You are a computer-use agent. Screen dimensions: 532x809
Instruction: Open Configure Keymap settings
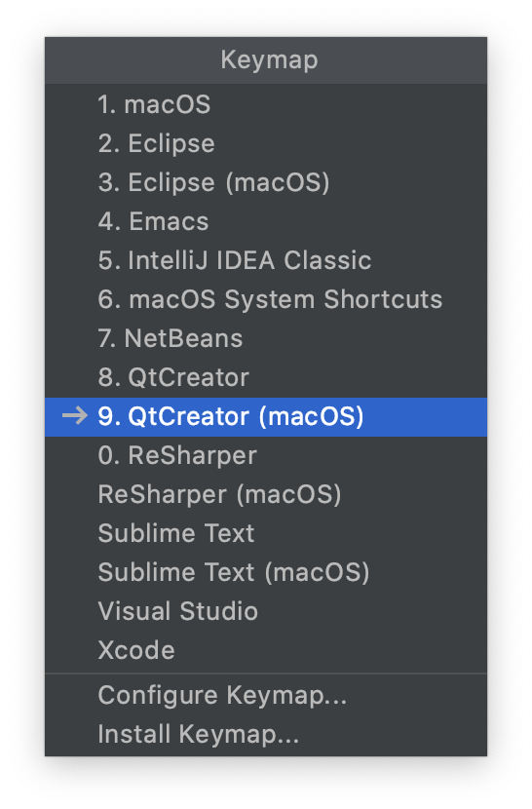coord(266,696)
